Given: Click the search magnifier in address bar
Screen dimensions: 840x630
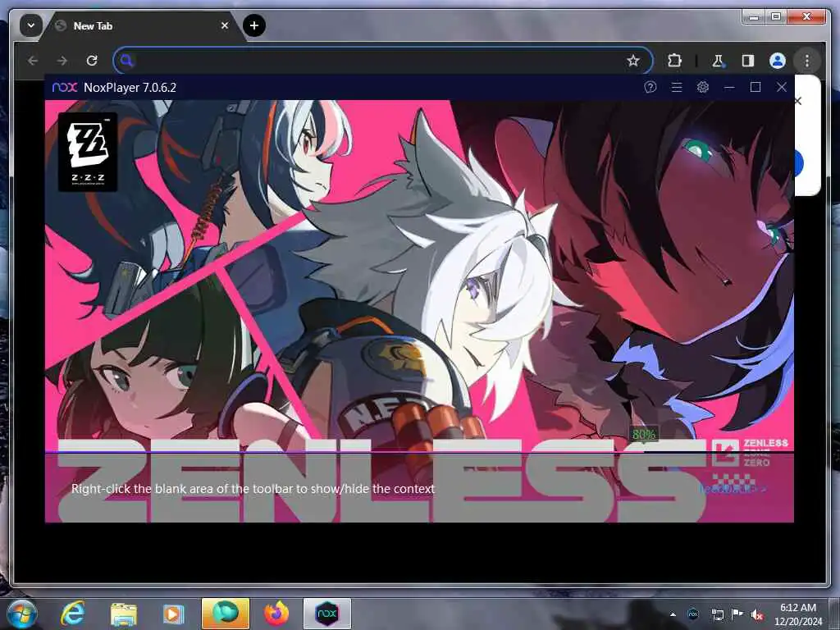Looking at the screenshot, I should pos(126,61).
